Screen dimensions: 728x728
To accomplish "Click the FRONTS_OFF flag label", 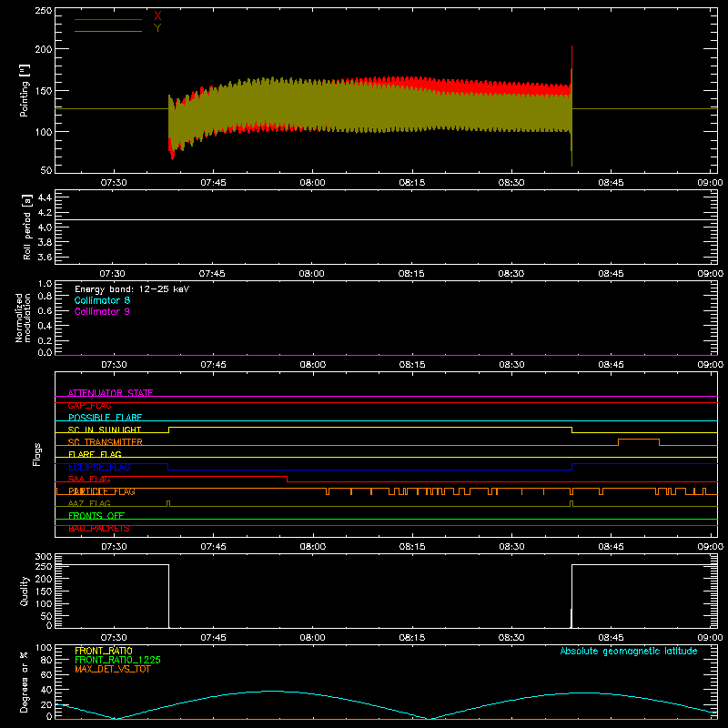I will pyautogui.click(x=96, y=516).
